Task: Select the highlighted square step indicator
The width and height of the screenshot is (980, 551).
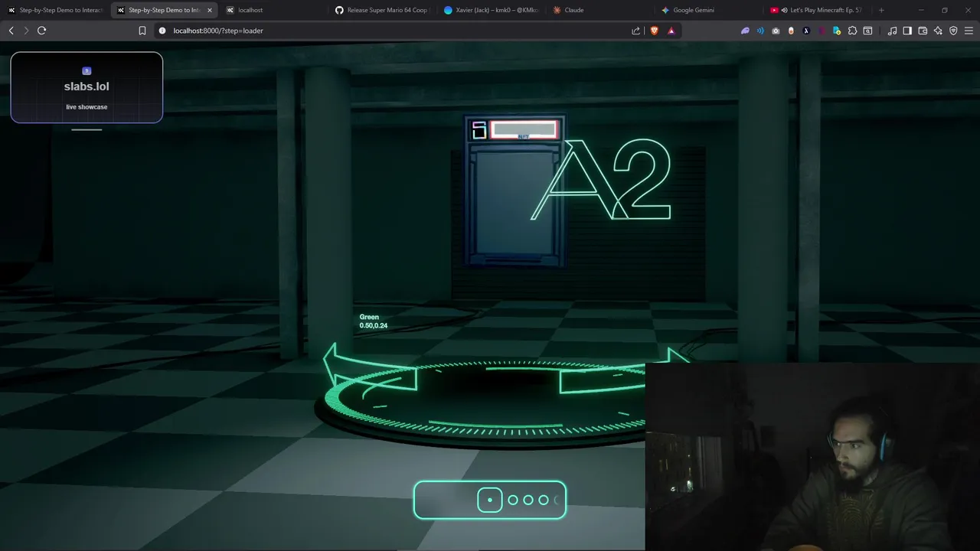Action: point(490,500)
